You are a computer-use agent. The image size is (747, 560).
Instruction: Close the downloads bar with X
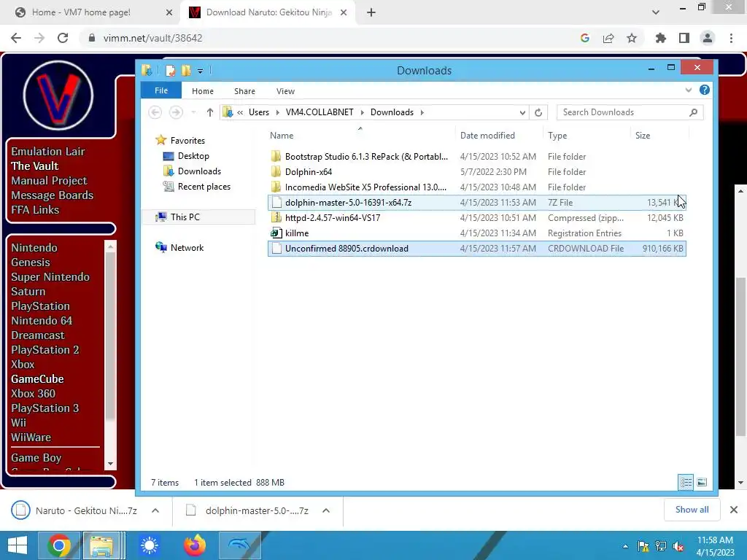point(734,510)
